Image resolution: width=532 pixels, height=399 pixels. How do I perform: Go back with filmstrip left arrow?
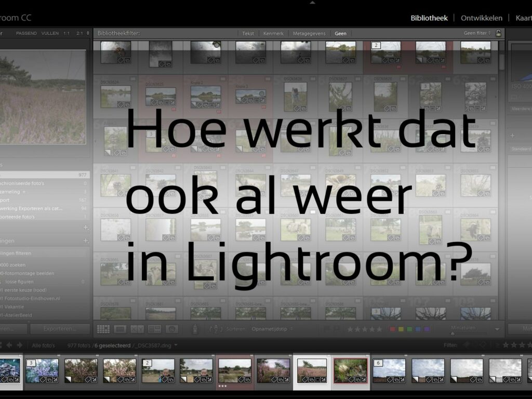point(9,345)
